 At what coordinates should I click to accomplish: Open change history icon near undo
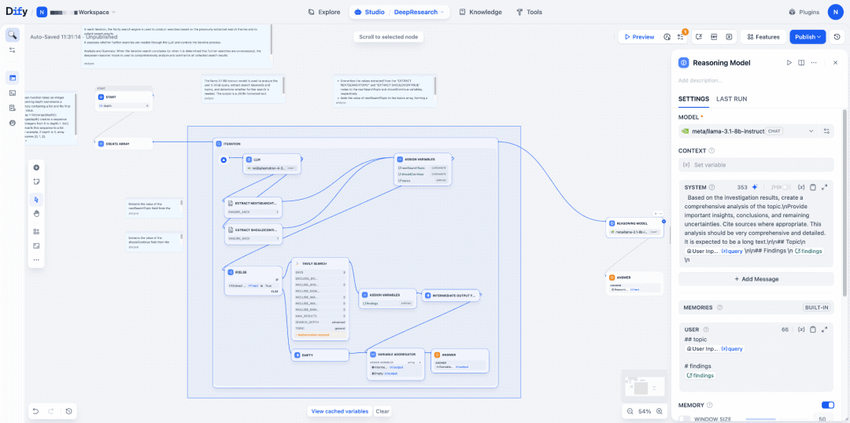[x=69, y=411]
